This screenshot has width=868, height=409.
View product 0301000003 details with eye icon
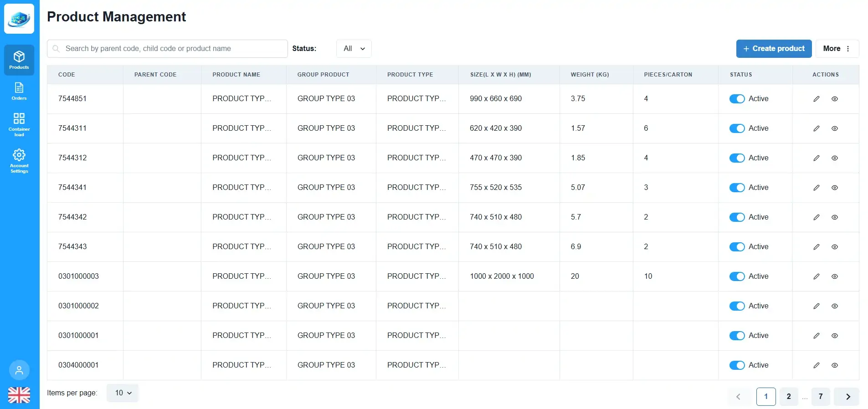pyautogui.click(x=835, y=276)
